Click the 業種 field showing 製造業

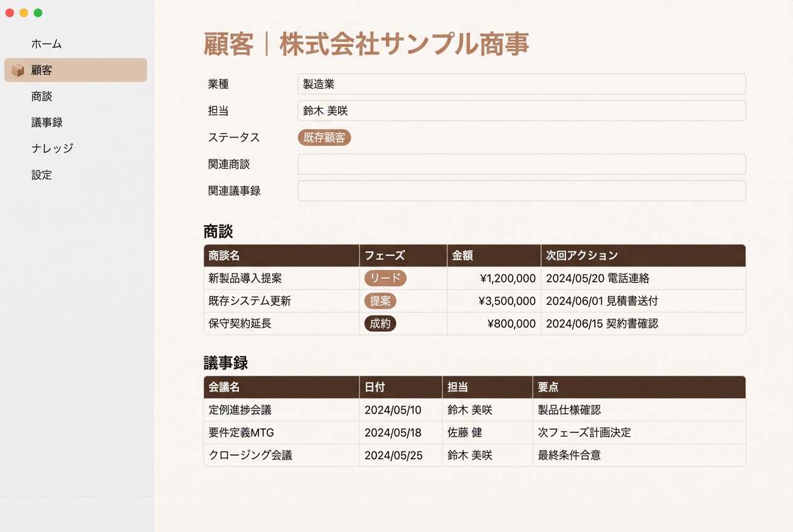coord(521,84)
